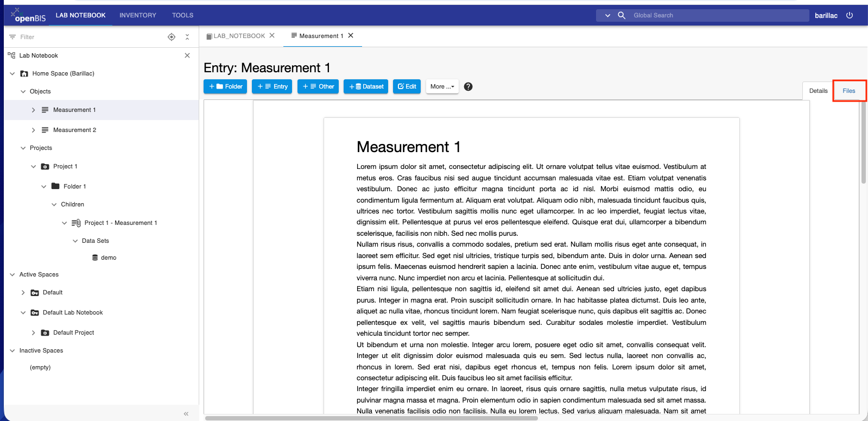Open the More... dropdown menu
868x421 pixels.
(x=442, y=86)
